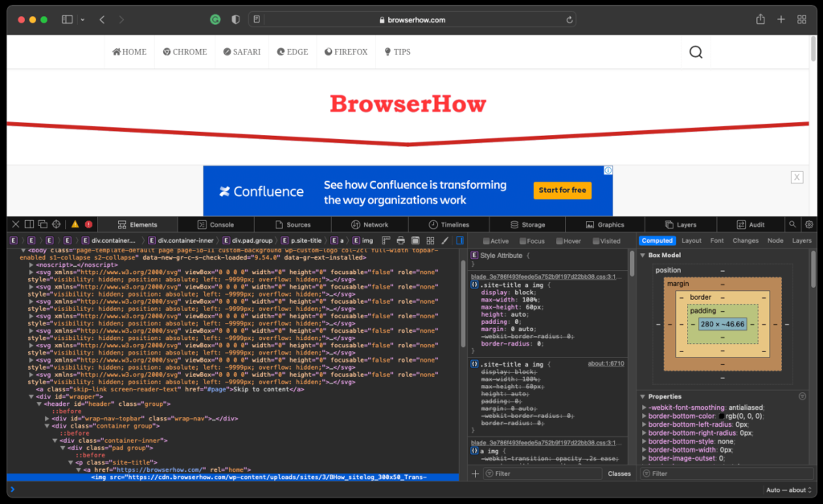The image size is (823, 504).
Task: Switch to the Console tab
Action: [216, 224]
